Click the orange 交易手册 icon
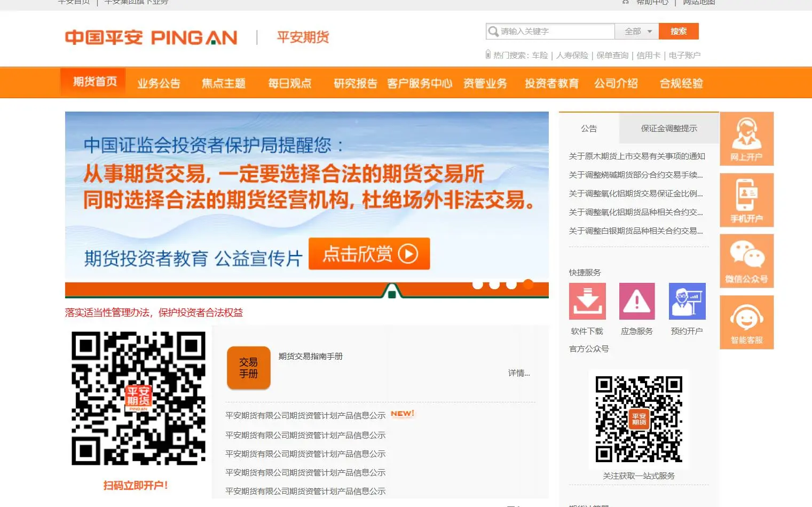This screenshot has width=812, height=507. coord(249,368)
